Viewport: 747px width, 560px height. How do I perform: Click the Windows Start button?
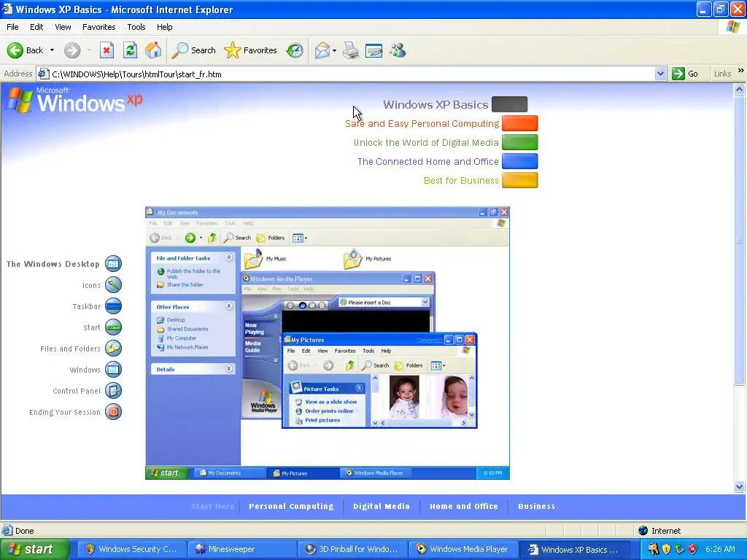[x=34, y=549]
